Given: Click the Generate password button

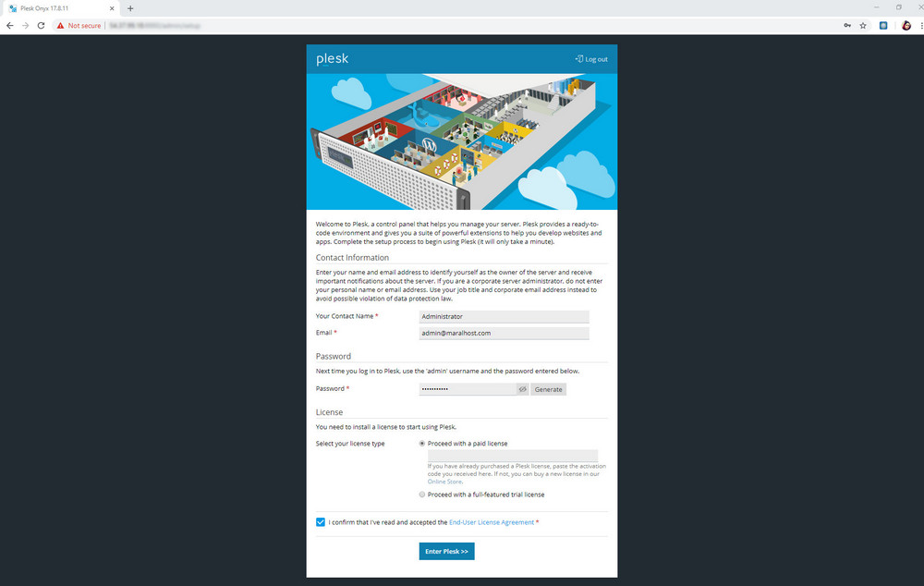Looking at the screenshot, I should click(x=548, y=389).
